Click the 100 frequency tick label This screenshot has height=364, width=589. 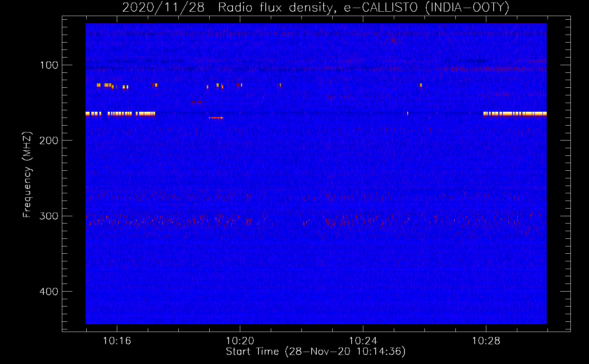pyautogui.click(x=49, y=66)
